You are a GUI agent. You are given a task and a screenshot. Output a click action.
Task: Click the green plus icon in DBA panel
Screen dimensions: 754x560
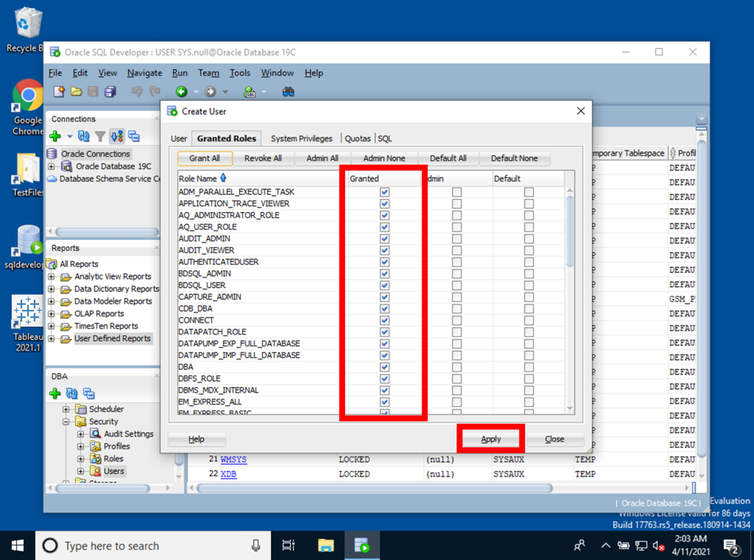pos(55,394)
